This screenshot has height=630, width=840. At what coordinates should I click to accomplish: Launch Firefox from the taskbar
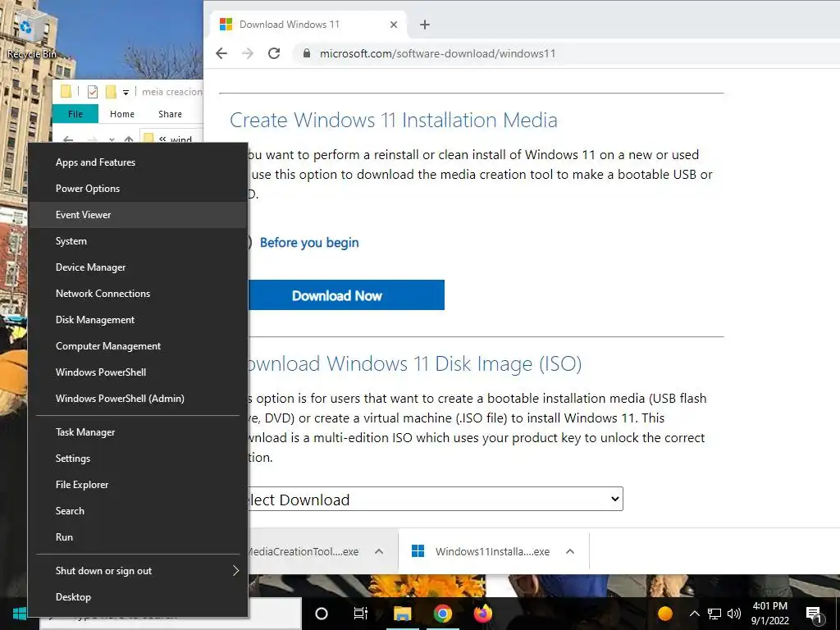coord(482,614)
